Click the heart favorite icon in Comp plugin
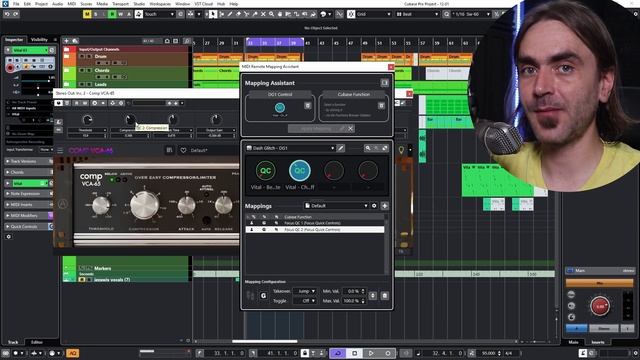Image resolution: width=640 pixels, height=360 pixels. (183, 151)
